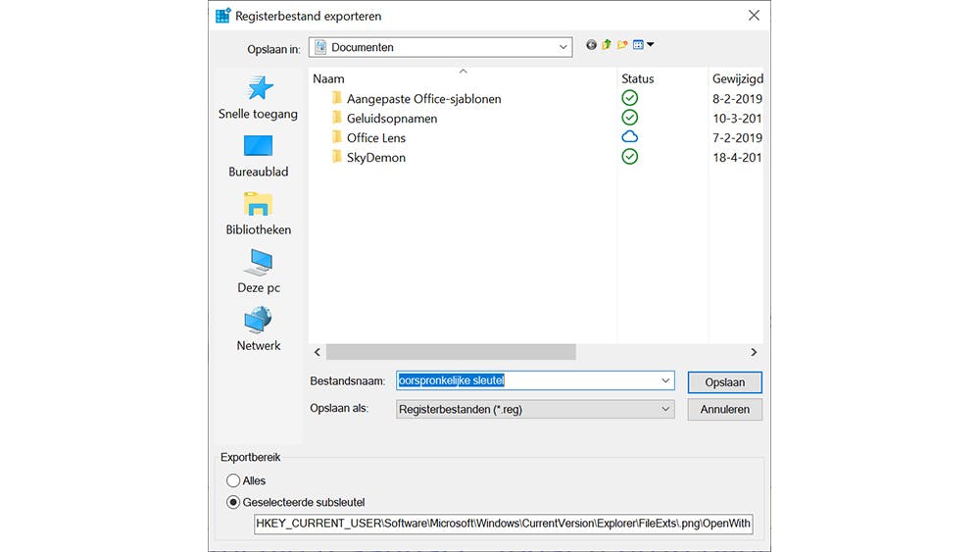Click sync status icon for Geluidsopnamen
The image size is (980, 552).
629,118
